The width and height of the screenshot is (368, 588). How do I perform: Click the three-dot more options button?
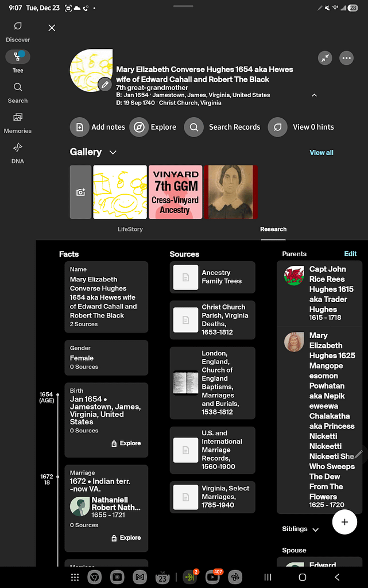click(x=346, y=58)
